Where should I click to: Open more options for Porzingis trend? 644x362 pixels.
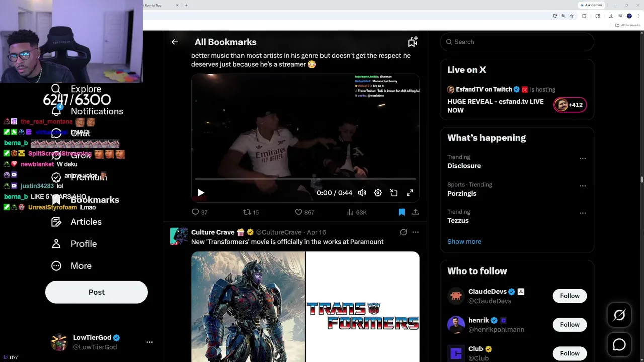pyautogui.click(x=583, y=186)
